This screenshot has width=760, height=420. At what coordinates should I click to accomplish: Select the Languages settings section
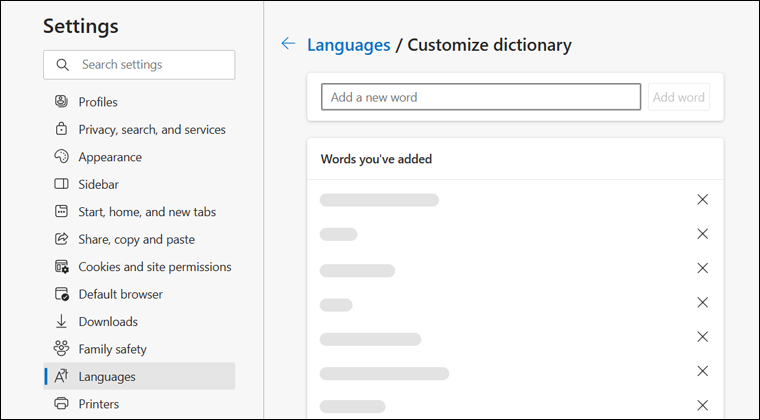coord(107,377)
